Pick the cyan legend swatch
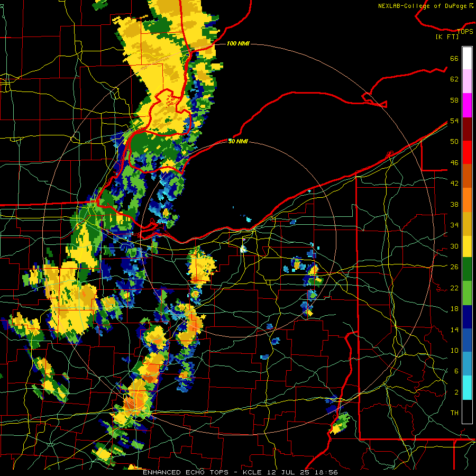Screen dimensions: 476x476 467,388
